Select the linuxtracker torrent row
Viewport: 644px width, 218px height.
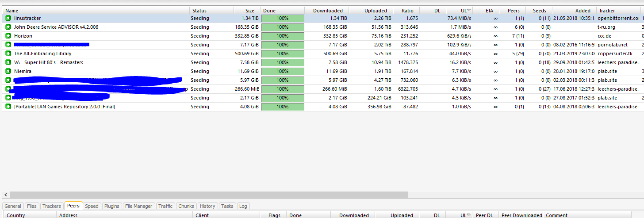pos(322,18)
